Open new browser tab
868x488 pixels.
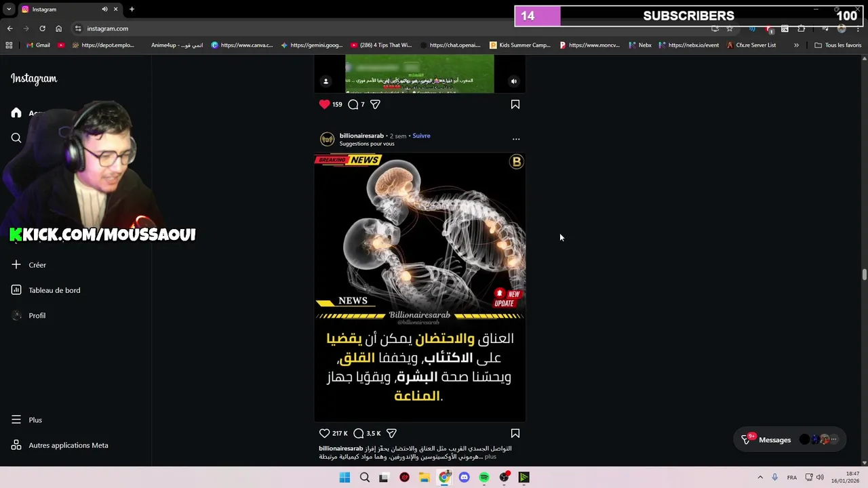coord(132,9)
